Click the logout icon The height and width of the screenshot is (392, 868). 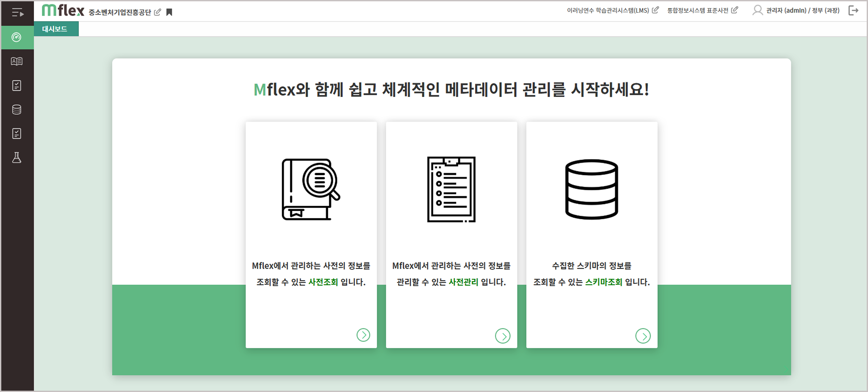[853, 10]
